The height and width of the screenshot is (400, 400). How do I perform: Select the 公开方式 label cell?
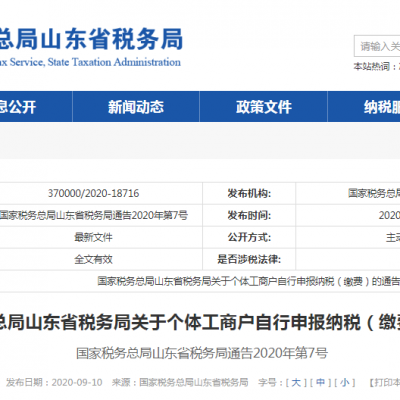coord(249,237)
